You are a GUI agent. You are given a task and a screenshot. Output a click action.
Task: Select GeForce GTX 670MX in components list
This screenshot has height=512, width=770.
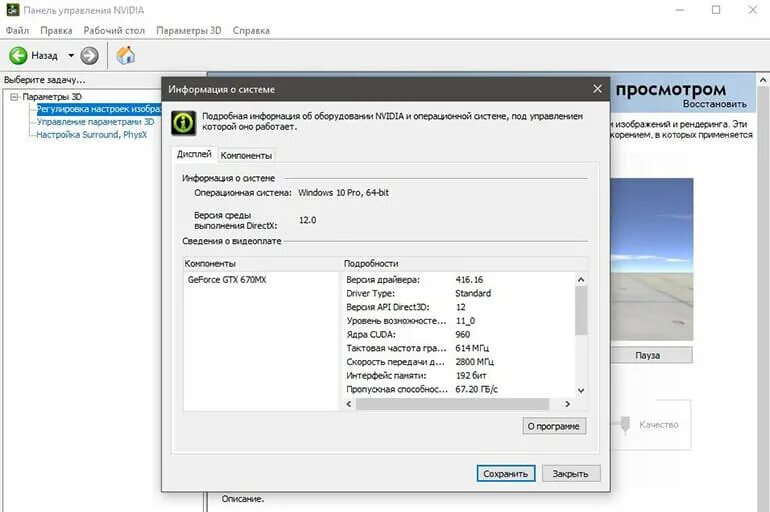[227, 279]
